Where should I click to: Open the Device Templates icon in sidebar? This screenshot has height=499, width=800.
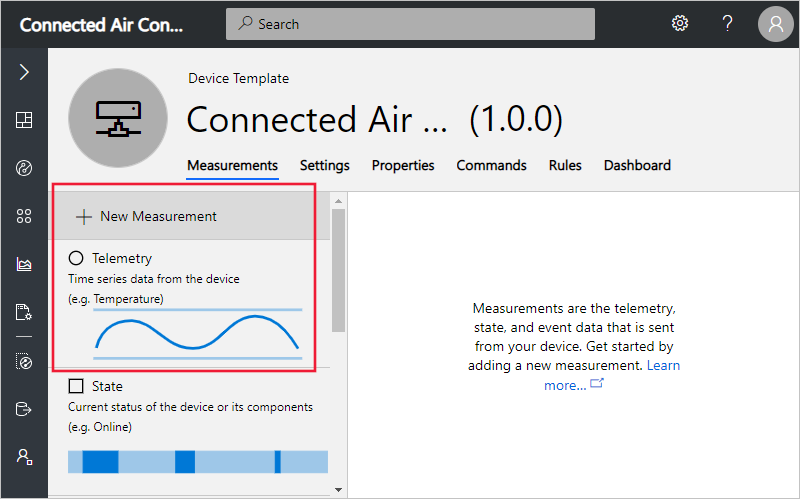pos(24,361)
